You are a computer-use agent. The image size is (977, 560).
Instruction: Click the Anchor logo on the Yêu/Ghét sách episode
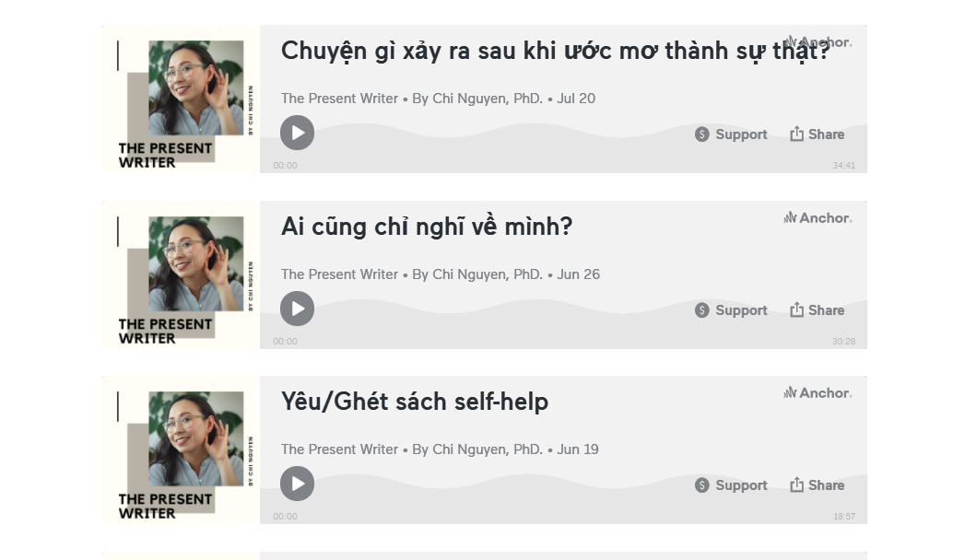coord(817,392)
